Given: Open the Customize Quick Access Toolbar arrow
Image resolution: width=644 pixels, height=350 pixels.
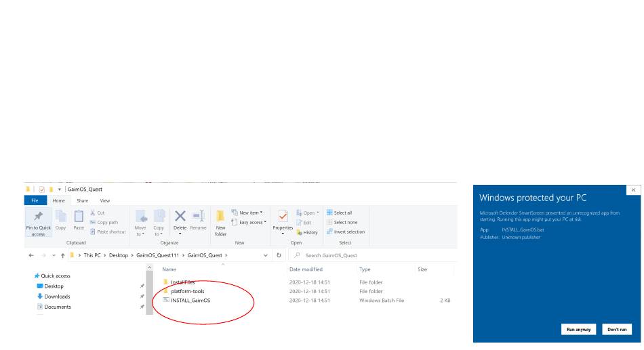Looking at the screenshot, I should click(x=59, y=189).
